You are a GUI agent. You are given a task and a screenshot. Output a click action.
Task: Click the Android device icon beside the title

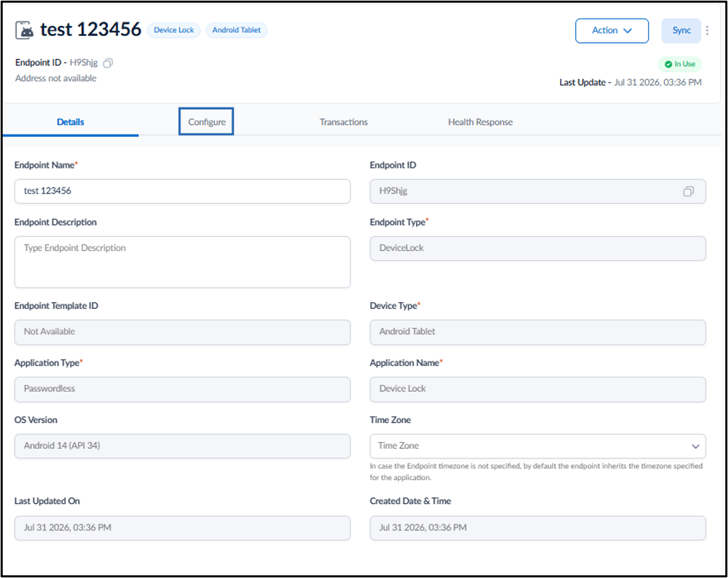tap(24, 30)
